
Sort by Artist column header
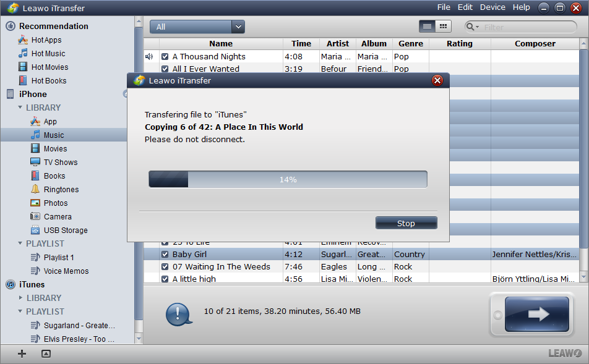338,43
